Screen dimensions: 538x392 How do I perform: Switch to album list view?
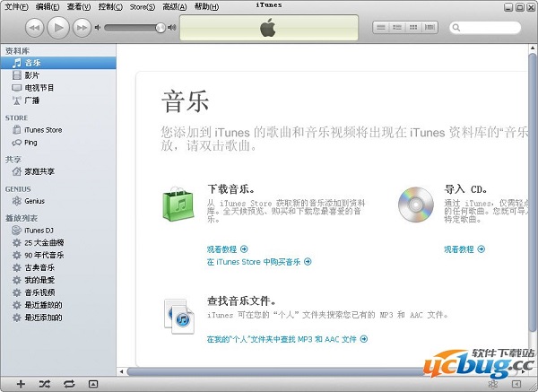tap(397, 27)
